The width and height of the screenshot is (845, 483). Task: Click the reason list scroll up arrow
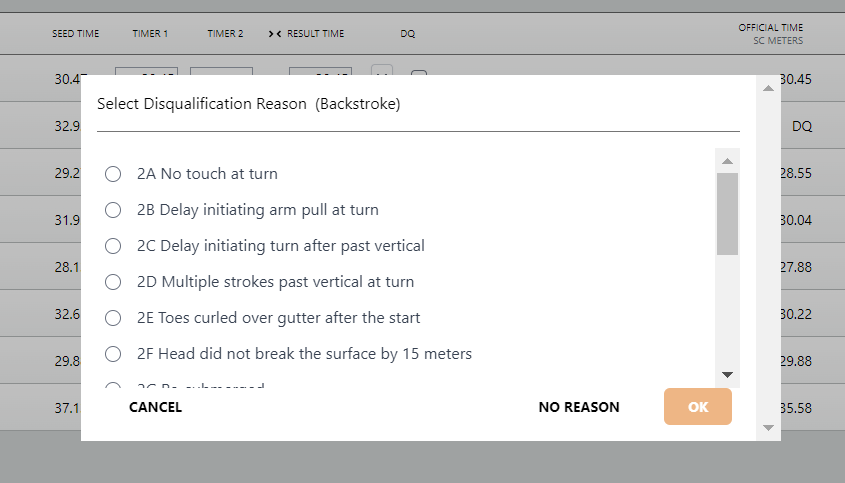(x=727, y=161)
